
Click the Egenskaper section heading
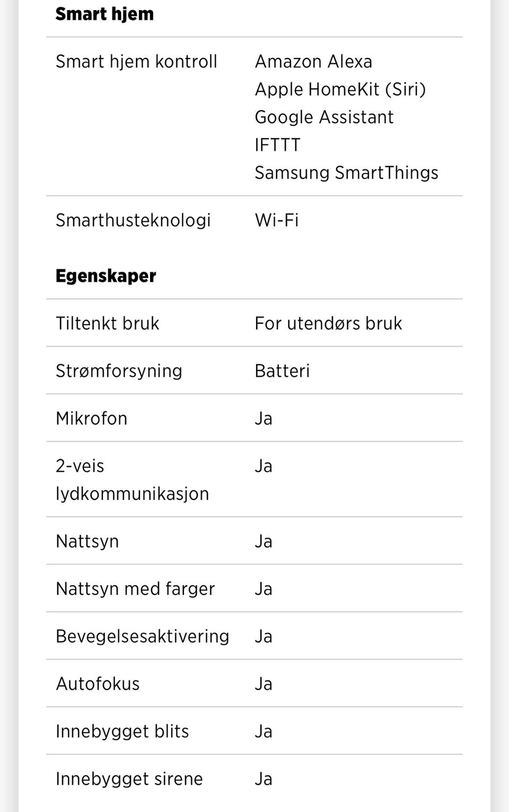(x=106, y=276)
